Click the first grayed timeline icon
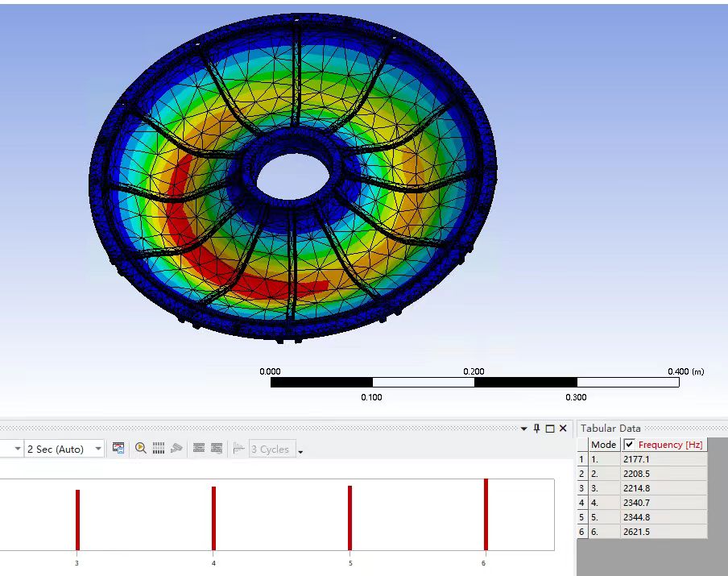This screenshot has height=576, width=728. (x=199, y=448)
